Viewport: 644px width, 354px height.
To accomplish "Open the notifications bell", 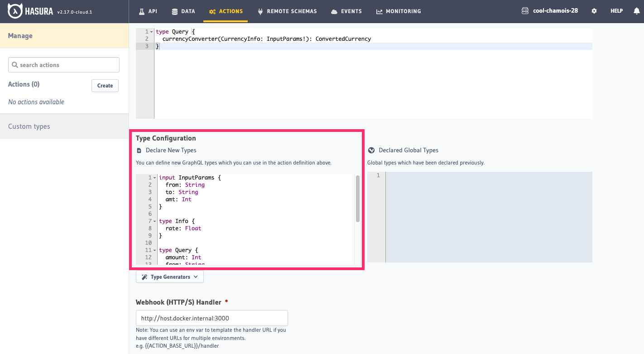I will click(x=636, y=11).
